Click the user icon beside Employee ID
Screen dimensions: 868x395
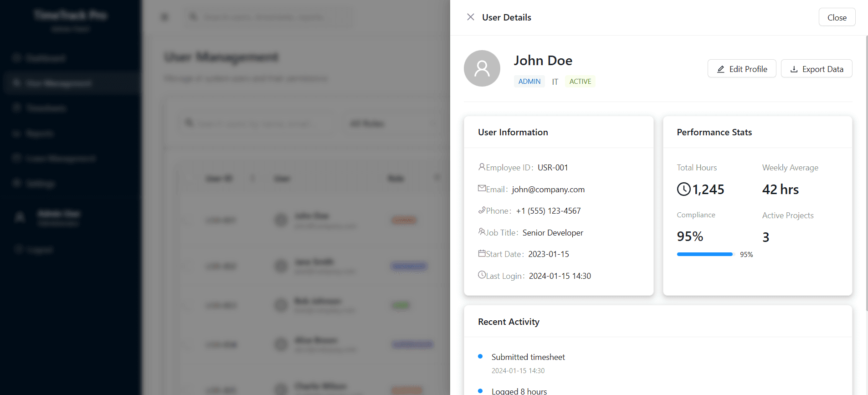(482, 167)
